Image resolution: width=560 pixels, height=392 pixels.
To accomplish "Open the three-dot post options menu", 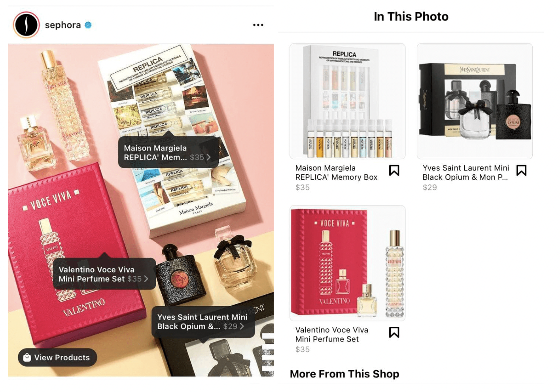I will [x=258, y=25].
